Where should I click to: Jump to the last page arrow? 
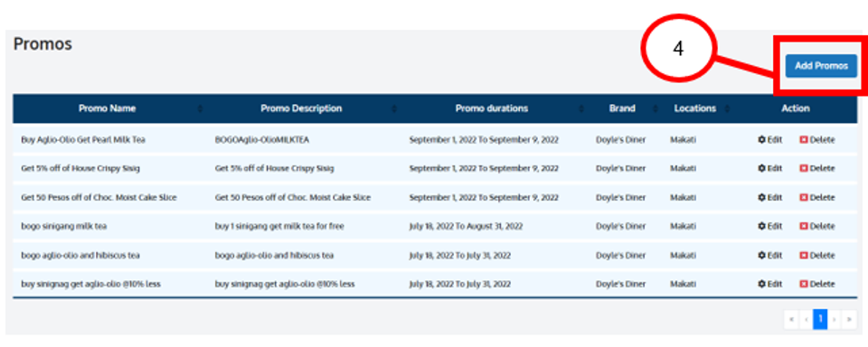849,319
